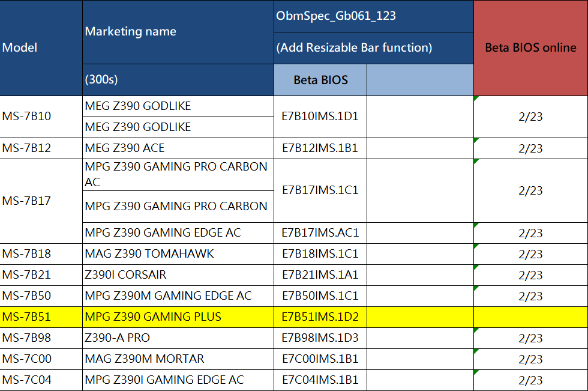Click 'Z390I CORSAIR' cell
Viewport: 588px width, 391px height.
(x=178, y=275)
